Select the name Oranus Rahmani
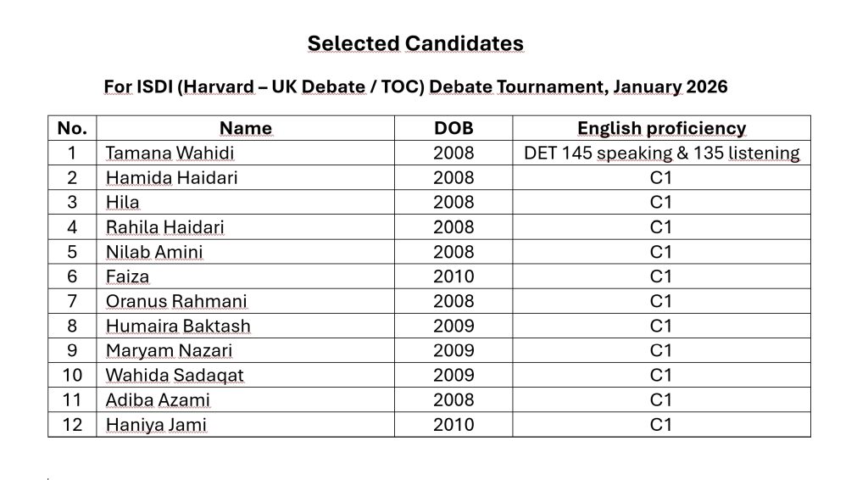 tap(176, 301)
